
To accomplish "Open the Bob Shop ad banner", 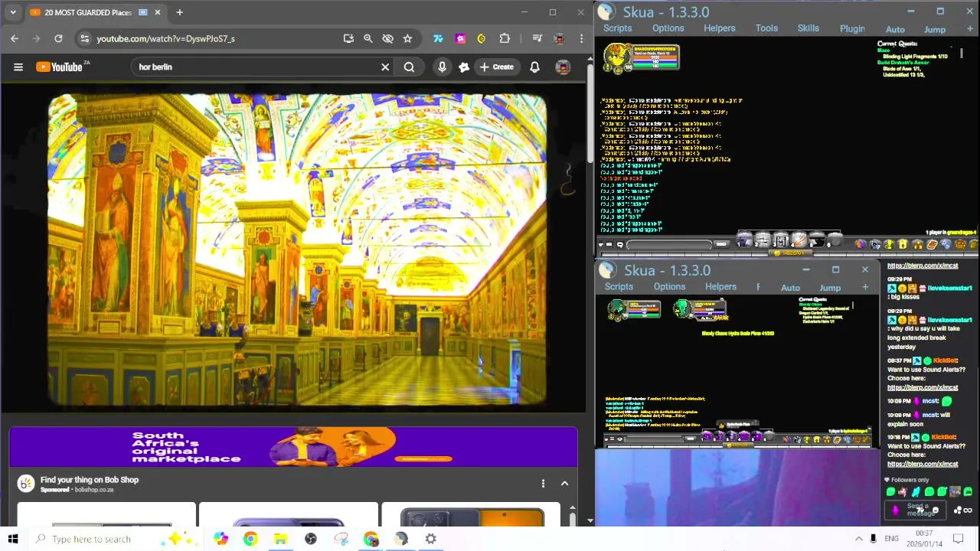I will coord(293,447).
